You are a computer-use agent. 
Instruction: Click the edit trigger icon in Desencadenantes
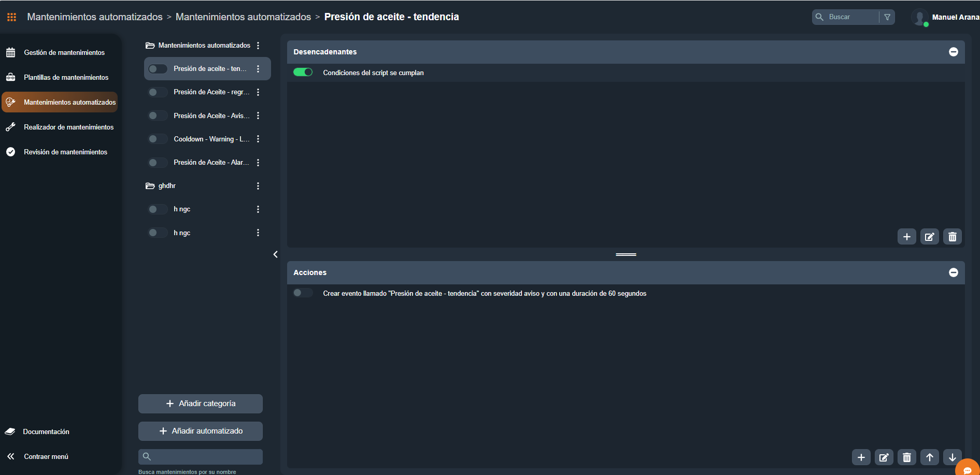coord(929,237)
